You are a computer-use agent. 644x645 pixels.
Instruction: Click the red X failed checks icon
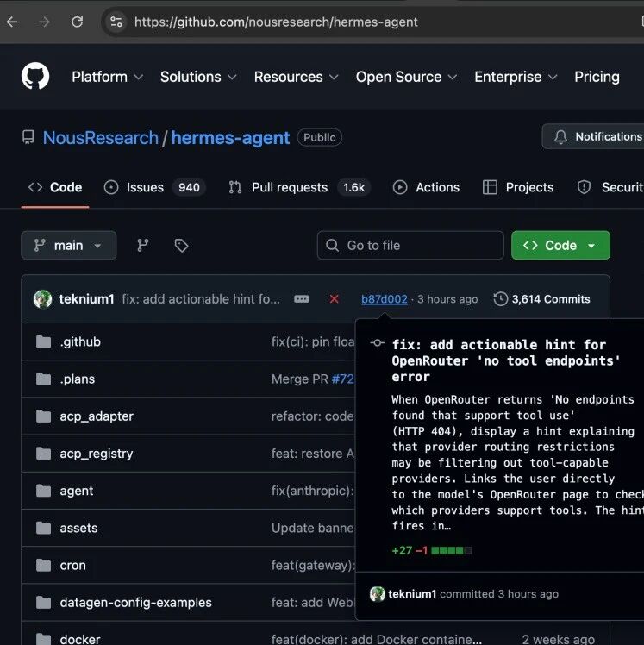tap(334, 299)
